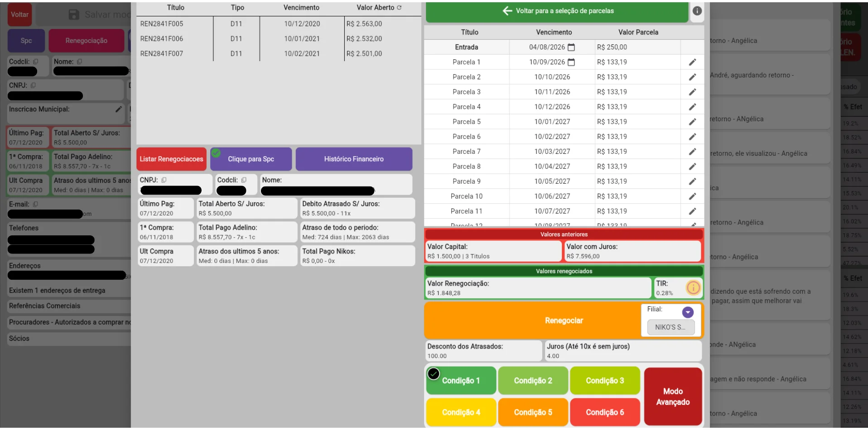Refresh Valor Aberto column icon

point(399,8)
